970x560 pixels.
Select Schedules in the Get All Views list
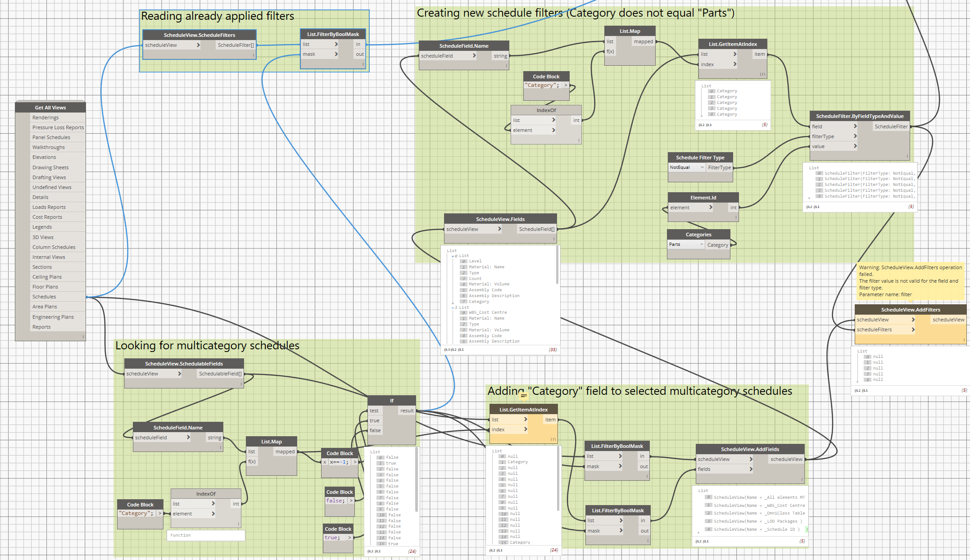pos(44,297)
